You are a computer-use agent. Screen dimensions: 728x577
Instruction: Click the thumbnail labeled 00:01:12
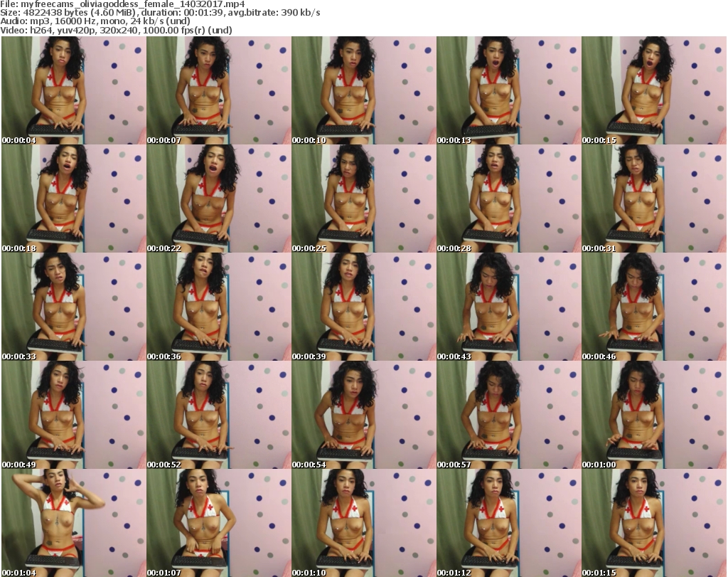(x=509, y=523)
